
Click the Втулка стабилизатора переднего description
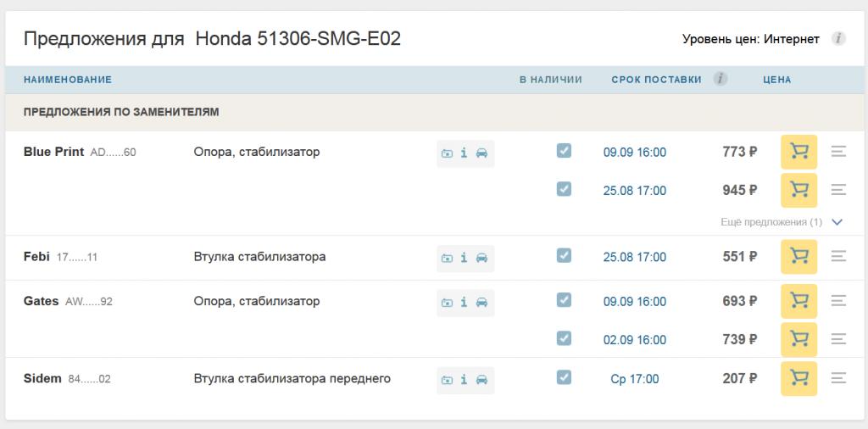[292, 379]
